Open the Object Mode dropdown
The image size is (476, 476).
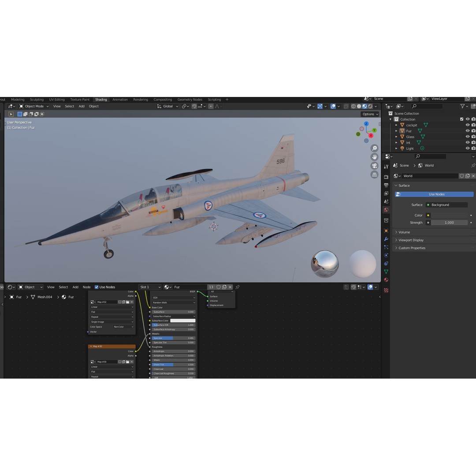click(33, 106)
